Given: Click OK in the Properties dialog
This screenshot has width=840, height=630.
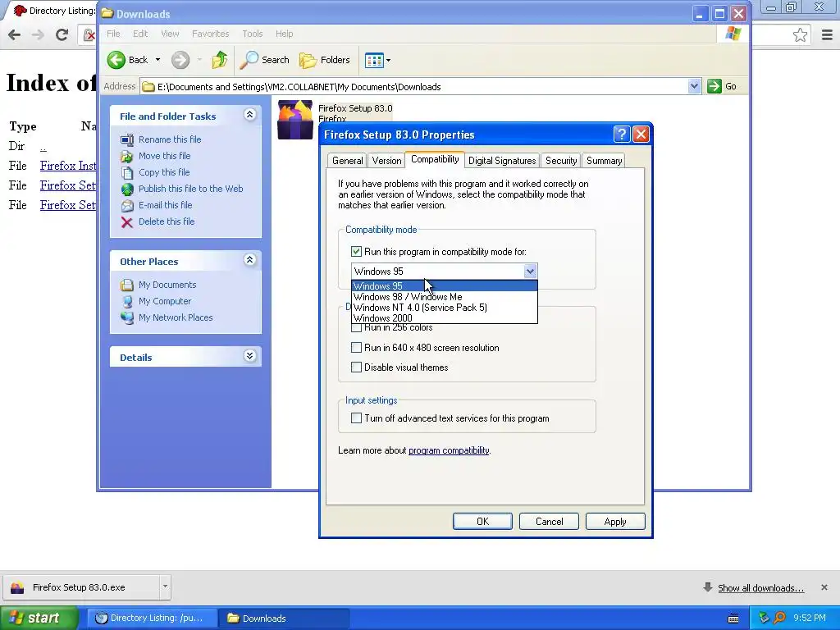Looking at the screenshot, I should point(482,521).
